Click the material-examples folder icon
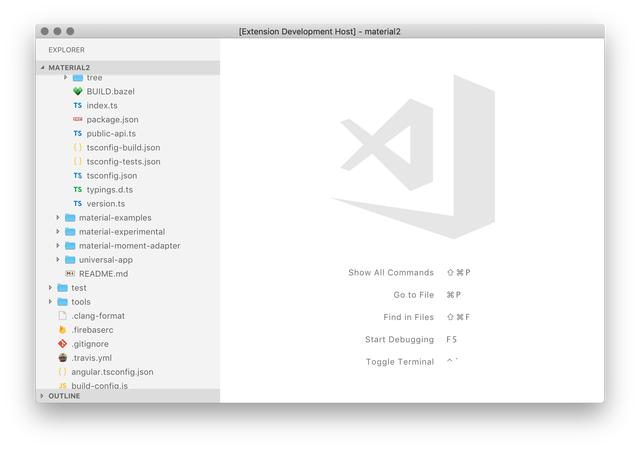This screenshot has width=640, height=450. tap(70, 218)
